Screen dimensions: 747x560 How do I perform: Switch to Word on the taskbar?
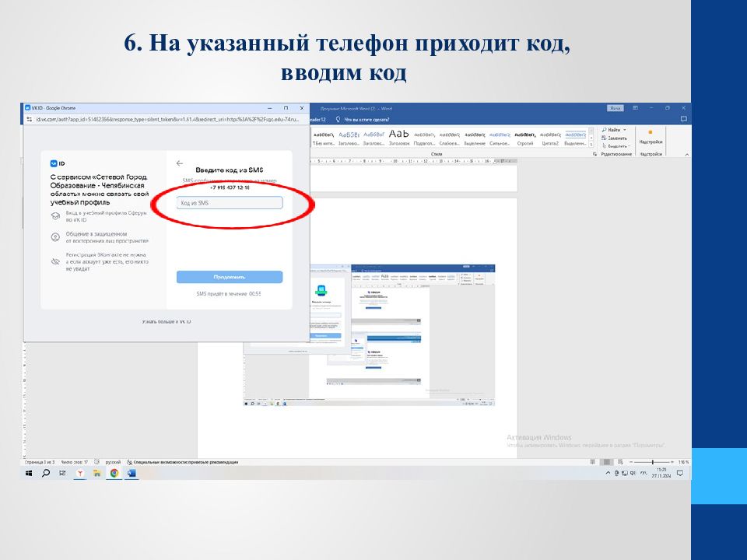[x=132, y=474]
